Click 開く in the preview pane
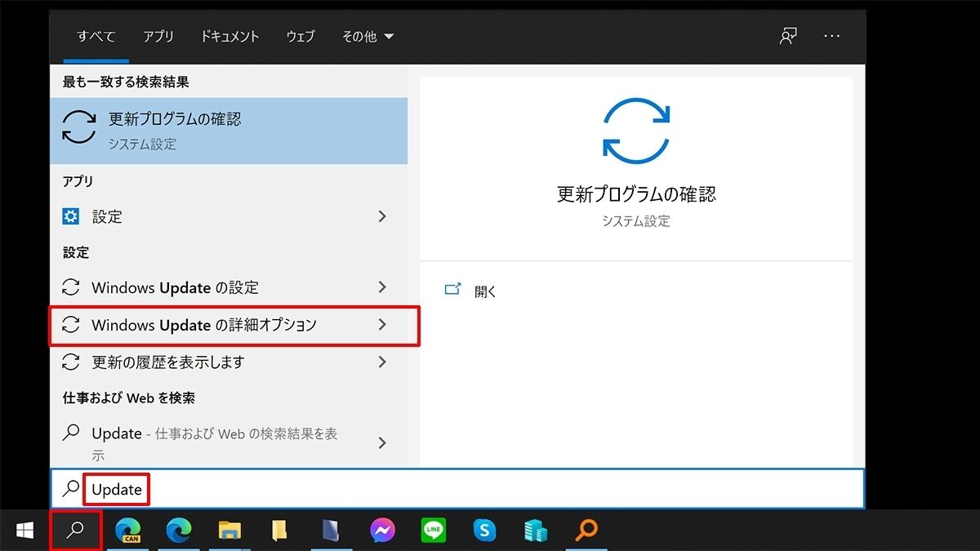 [x=486, y=291]
